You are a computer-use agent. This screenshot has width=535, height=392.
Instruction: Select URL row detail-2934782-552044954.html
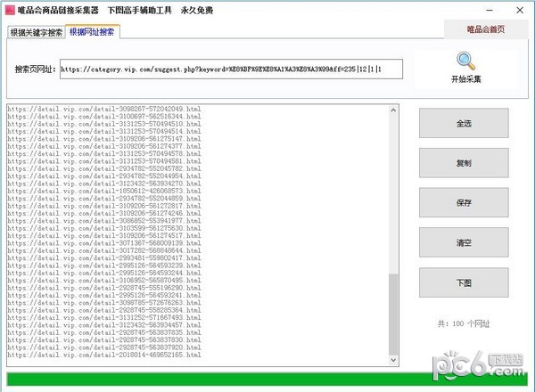104,176
